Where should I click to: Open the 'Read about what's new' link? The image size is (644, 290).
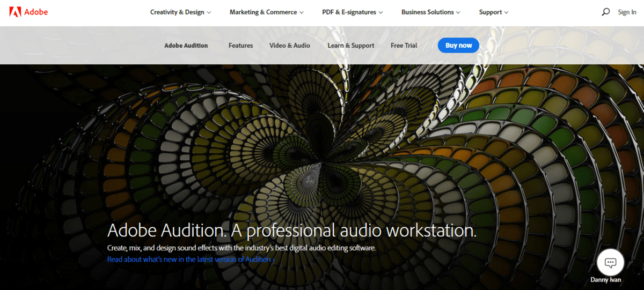[191, 259]
